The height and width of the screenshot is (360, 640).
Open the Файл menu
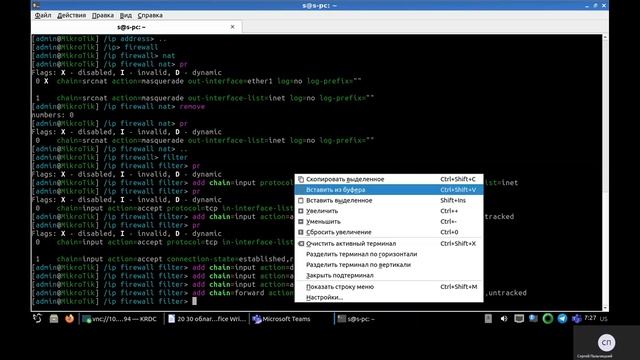pos(43,15)
